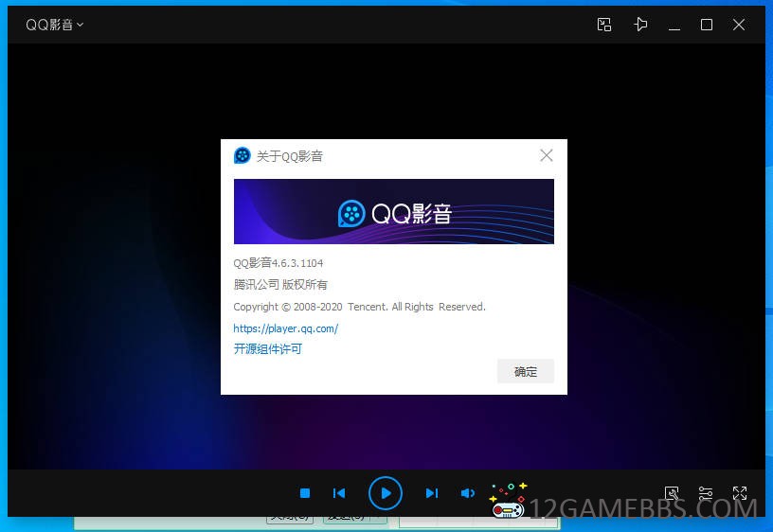Open the playback settings sliders icon
The image size is (773, 532).
(x=706, y=493)
